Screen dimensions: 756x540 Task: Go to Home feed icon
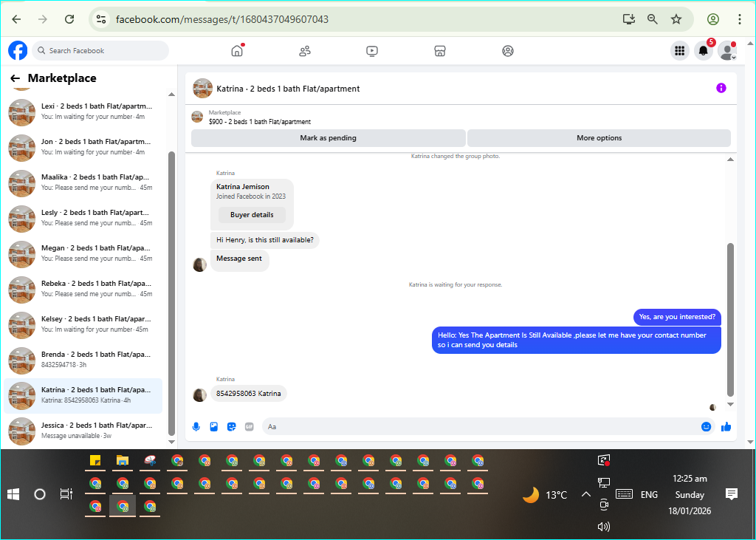[x=237, y=51]
